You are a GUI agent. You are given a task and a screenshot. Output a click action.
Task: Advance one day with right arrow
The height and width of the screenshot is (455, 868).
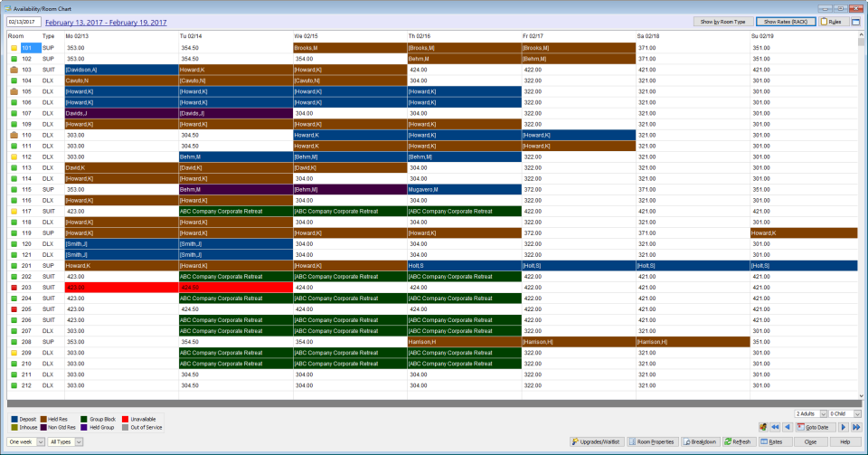click(844, 427)
